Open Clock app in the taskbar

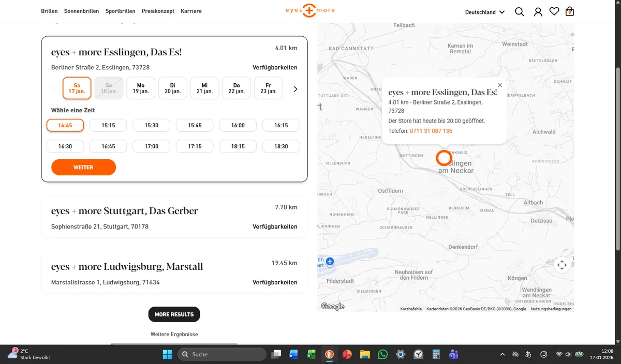pos(418,354)
